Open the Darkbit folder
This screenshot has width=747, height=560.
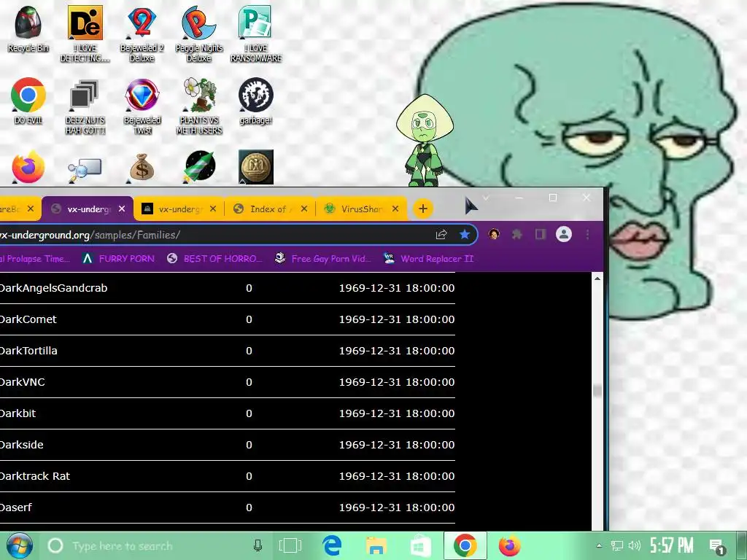[18, 413]
